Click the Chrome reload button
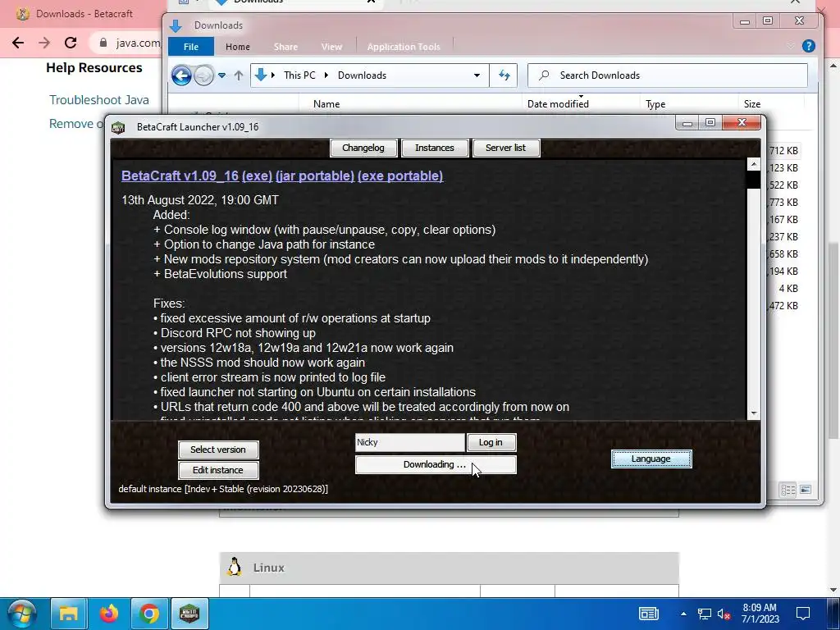Image resolution: width=840 pixels, height=630 pixels. pos(71,43)
